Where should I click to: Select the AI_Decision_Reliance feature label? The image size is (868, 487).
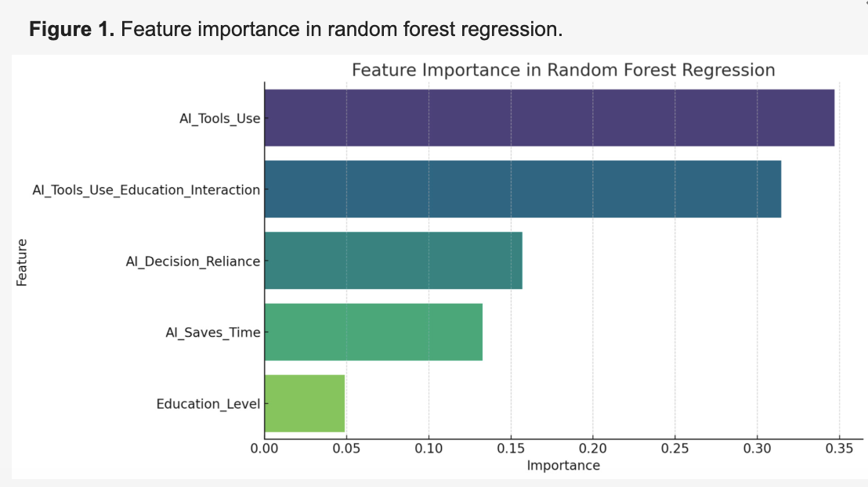(193, 262)
